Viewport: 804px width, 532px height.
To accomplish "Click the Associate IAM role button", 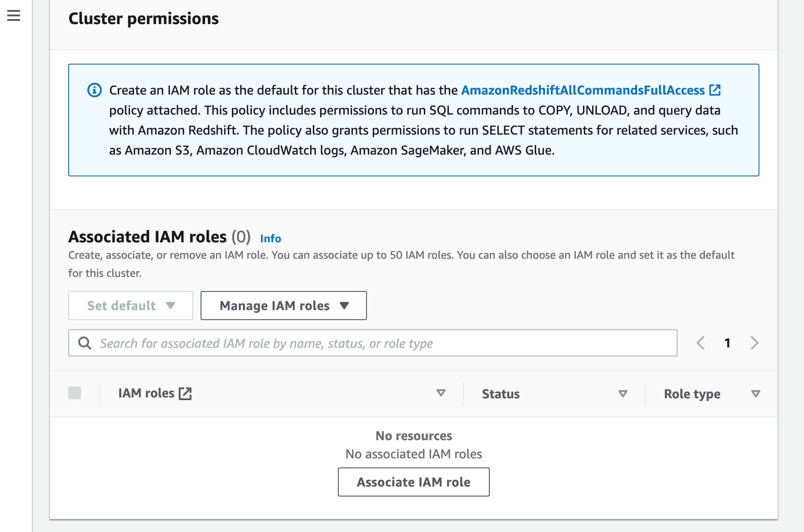I will [414, 482].
